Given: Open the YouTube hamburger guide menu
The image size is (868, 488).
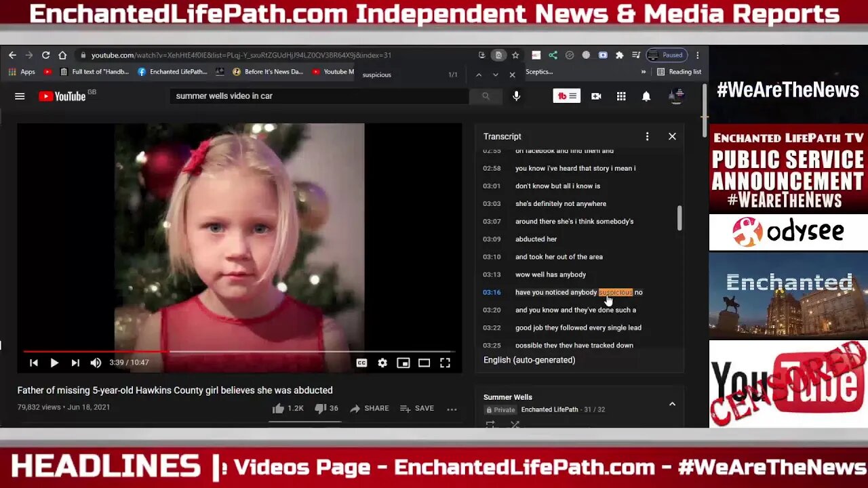Looking at the screenshot, I should (20, 96).
